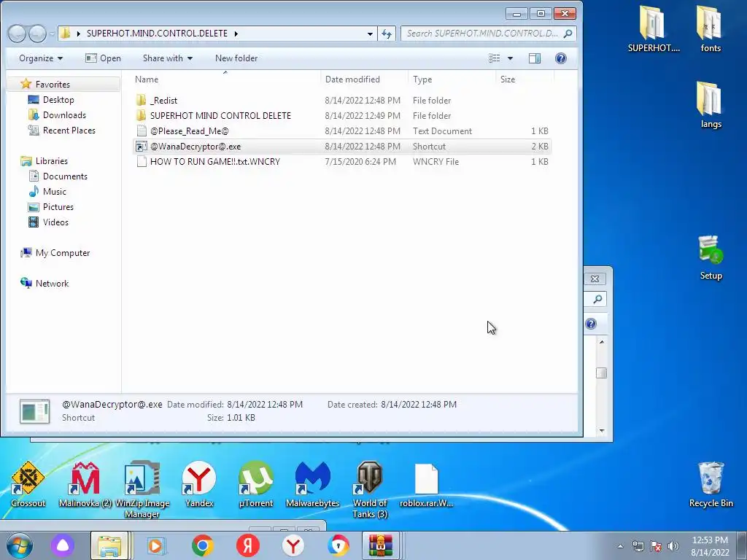
Task: Focus the Search SUPERHOT.MIND.CONTROL.D... field
Action: 488,34
